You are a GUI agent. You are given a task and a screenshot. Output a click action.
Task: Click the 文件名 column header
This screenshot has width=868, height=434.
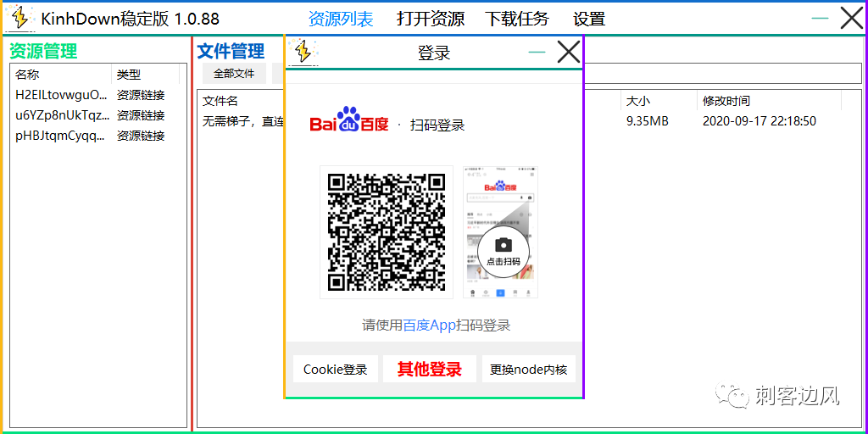[220, 101]
